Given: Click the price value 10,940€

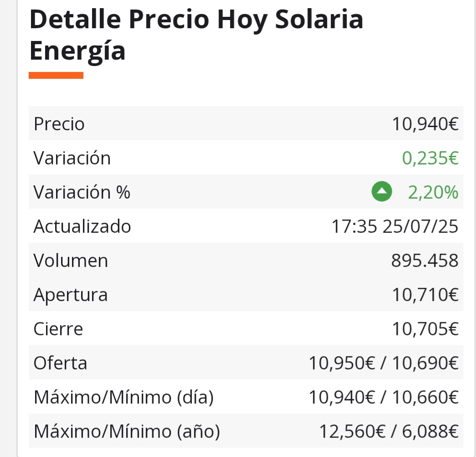Looking at the screenshot, I should coord(425,124).
